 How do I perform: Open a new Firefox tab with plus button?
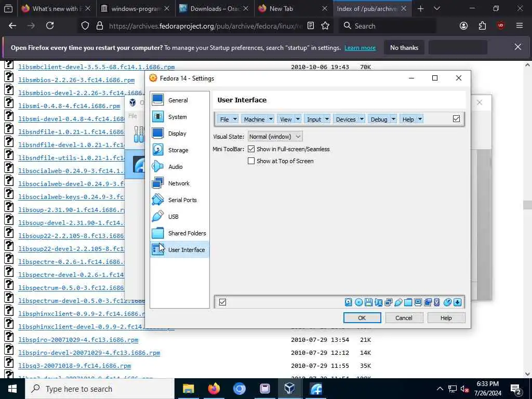coord(420,8)
